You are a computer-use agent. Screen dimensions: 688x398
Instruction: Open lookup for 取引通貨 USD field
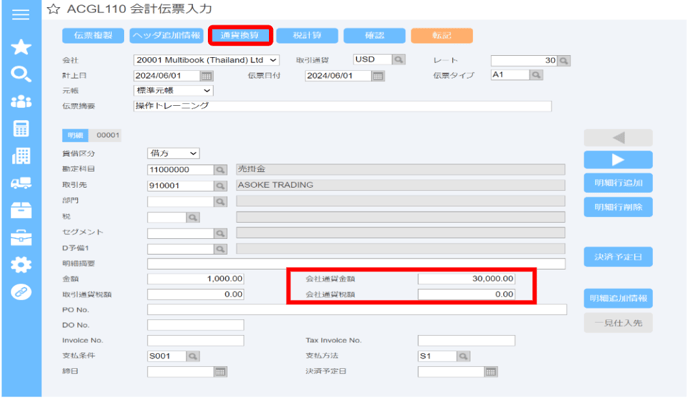398,59
